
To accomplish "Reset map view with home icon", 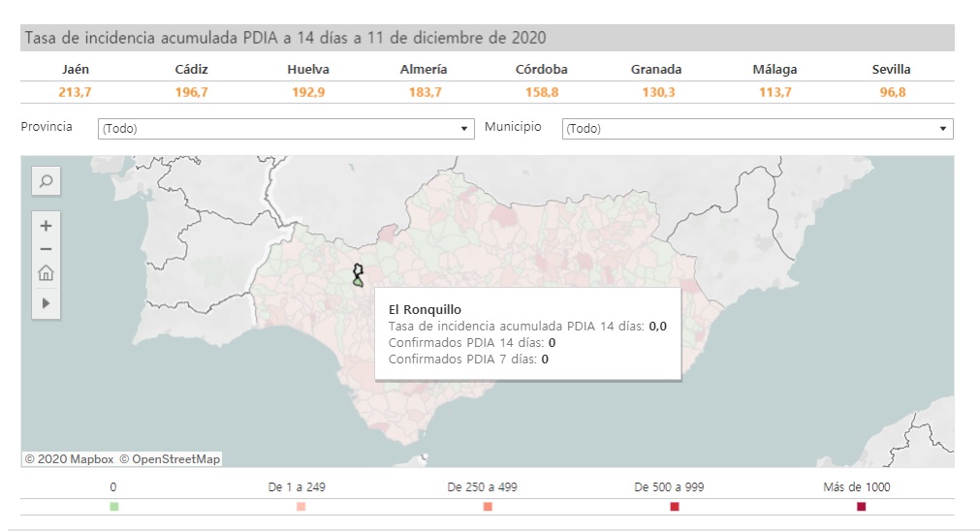I will click(46, 273).
